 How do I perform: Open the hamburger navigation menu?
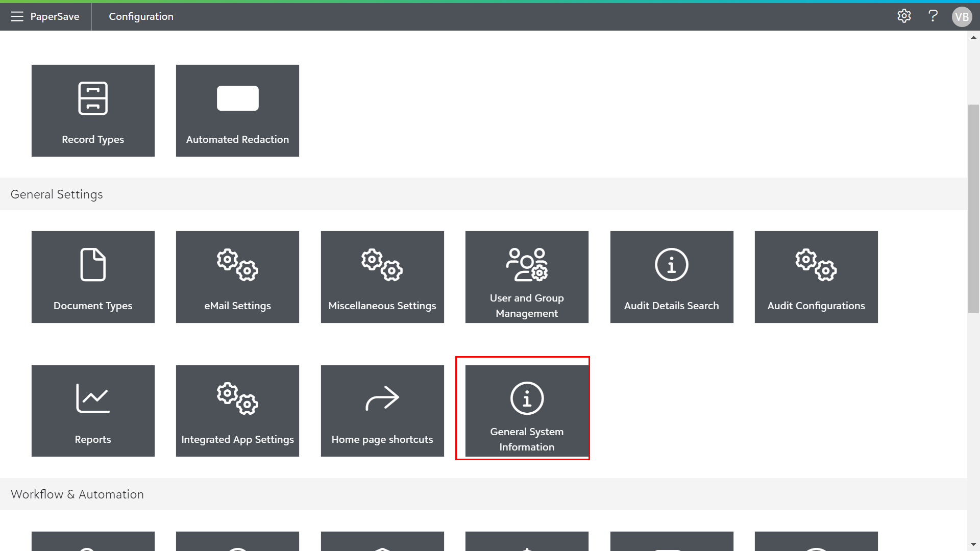pos(17,16)
